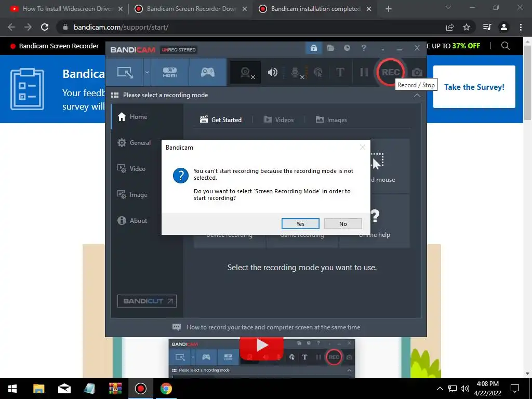532x399 pixels.
Task: Click the Online help tile
Action: (x=375, y=221)
